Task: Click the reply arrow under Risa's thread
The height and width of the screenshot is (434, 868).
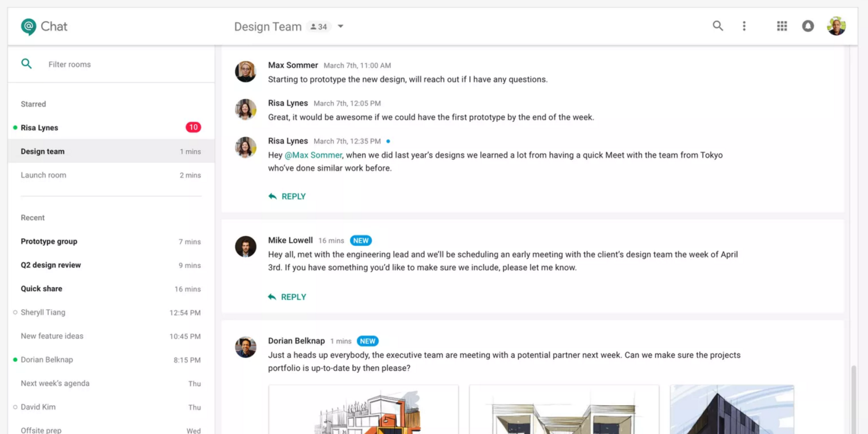Action: 272,196
